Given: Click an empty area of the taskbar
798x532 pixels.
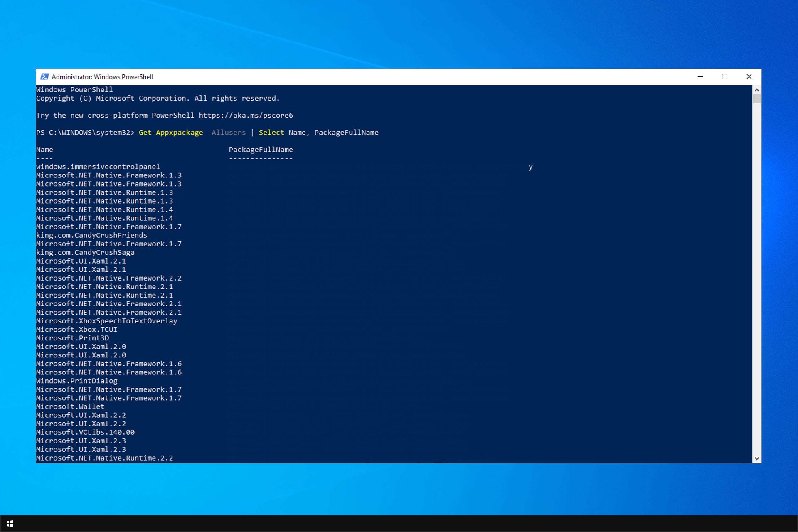Looking at the screenshot, I should click(x=374, y=523).
